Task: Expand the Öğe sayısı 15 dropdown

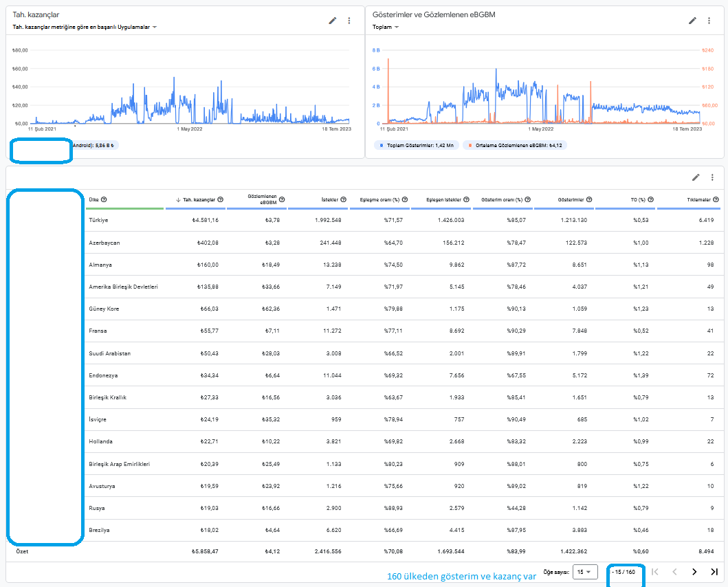Action: tap(584, 572)
